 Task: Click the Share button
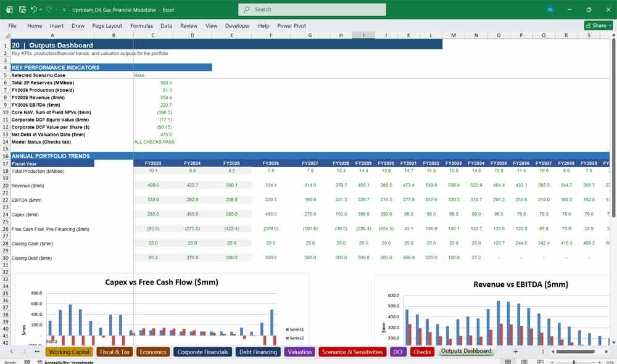pyautogui.click(x=598, y=25)
